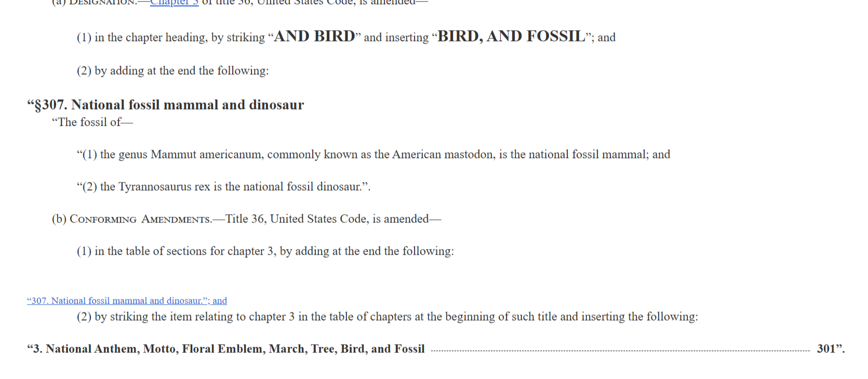This screenshot has height=379, width=868.
Task: Click the words "Tyrannosaurus rex"
Action: point(164,187)
